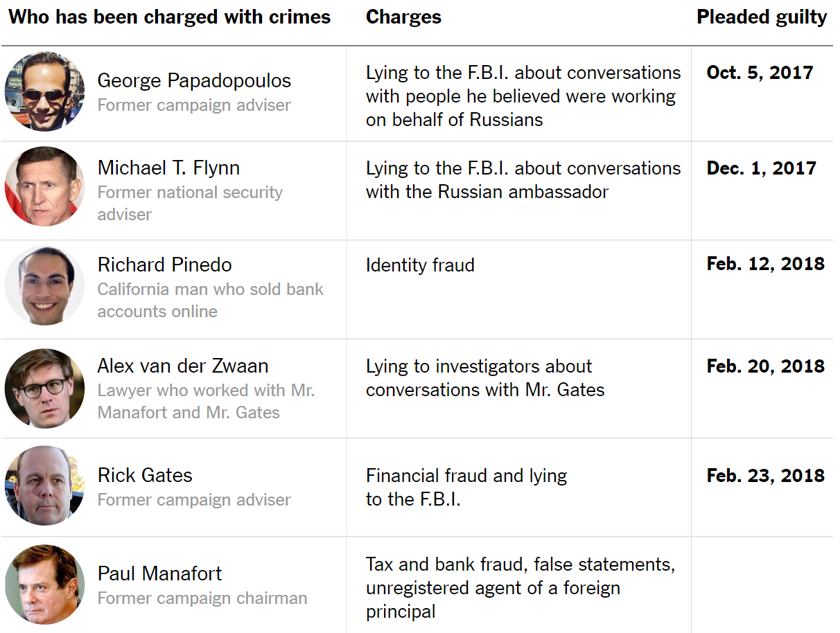This screenshot has width=840, height=633.
Task: Select the name George Papadopoulos
Action: (194, 80)
